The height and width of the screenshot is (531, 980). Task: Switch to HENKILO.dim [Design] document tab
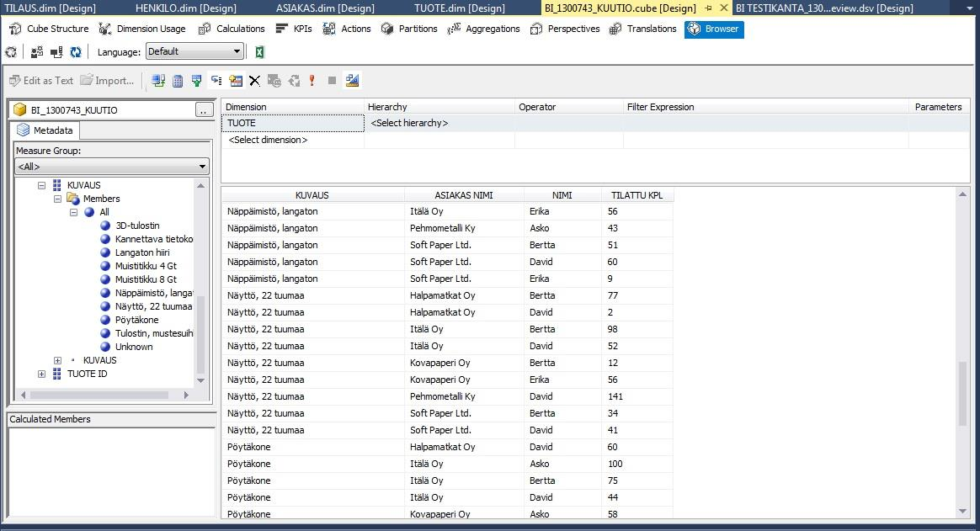(185, 8)
